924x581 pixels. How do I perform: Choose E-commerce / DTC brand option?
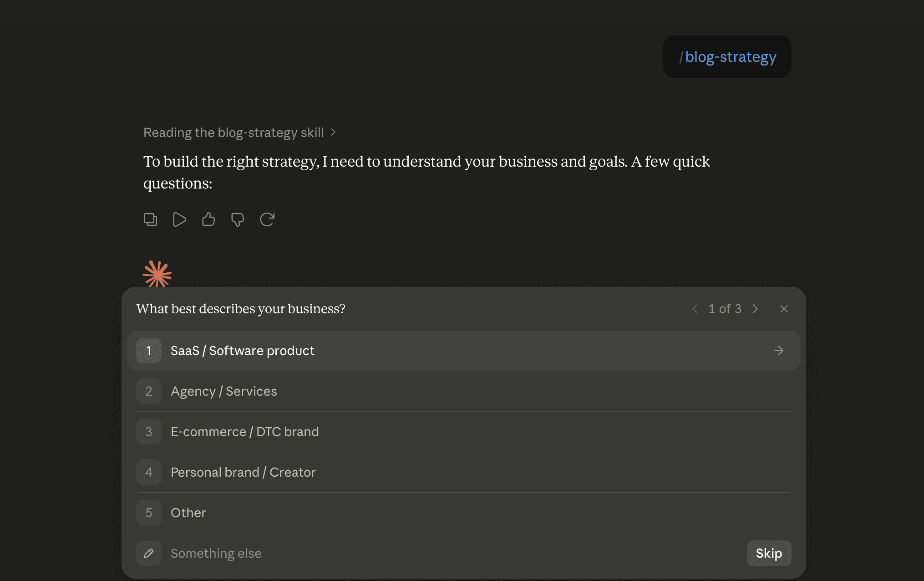click(463, 432)
